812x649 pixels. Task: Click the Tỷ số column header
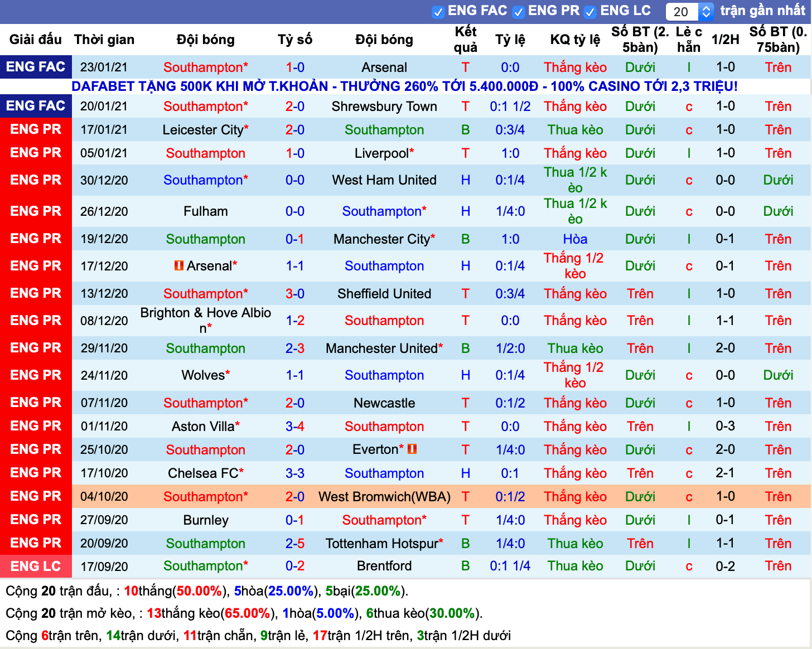(295, 40)
